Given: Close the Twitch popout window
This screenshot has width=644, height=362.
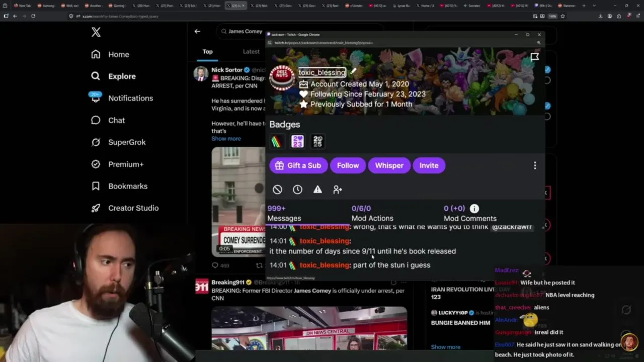Looking at the screenshot, I should pos(539,35).
